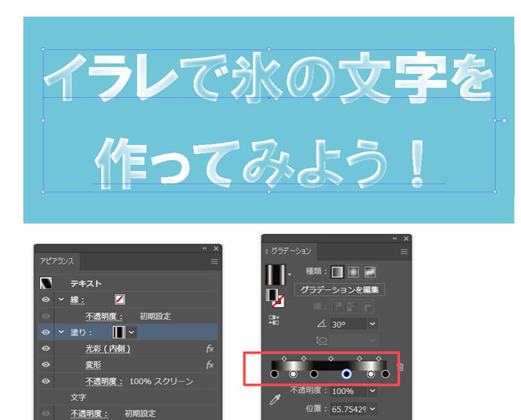Click the ice text イラレで氷の文字を on canvas

[269, 78]
